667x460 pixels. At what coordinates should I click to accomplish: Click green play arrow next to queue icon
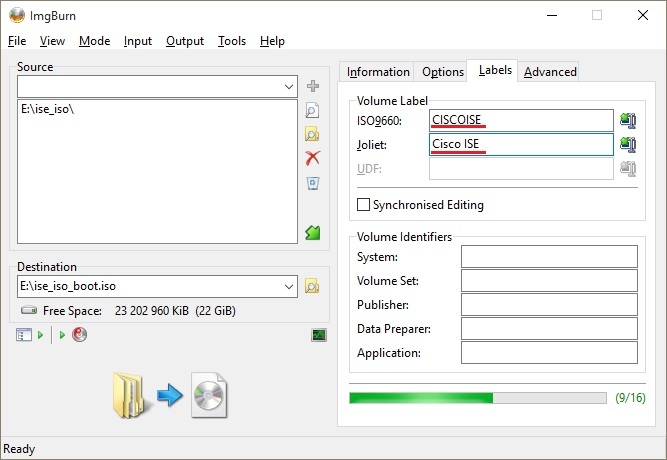tap(40, 335)
